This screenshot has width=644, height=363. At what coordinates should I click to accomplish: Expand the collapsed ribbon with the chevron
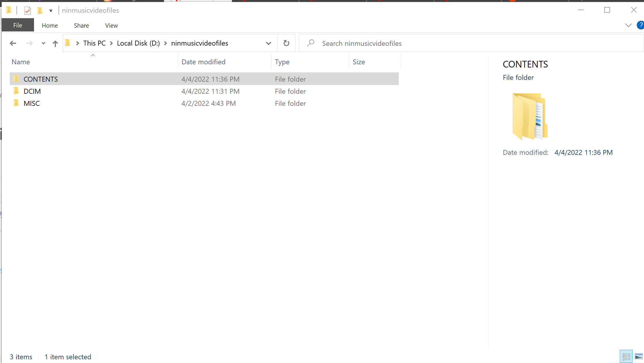coord(628,25)
